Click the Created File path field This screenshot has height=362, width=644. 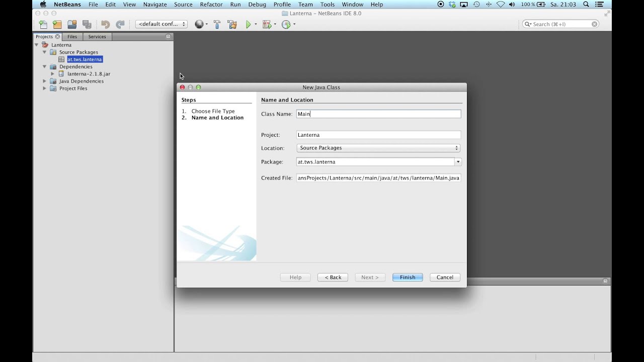pyautogui.click(x=378, y=178)
